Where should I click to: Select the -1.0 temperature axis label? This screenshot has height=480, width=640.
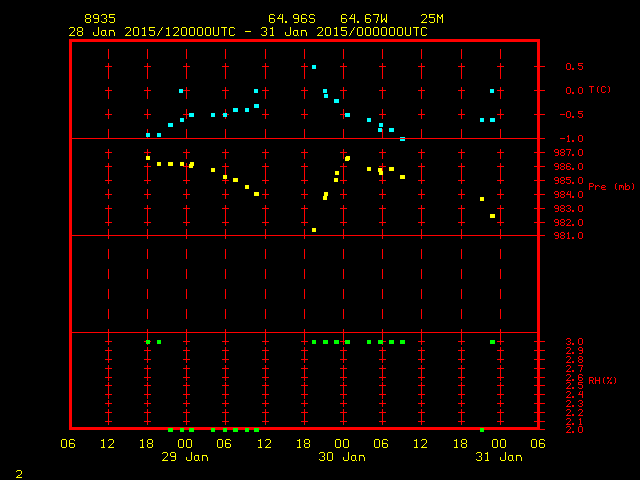tap(571, 139)
